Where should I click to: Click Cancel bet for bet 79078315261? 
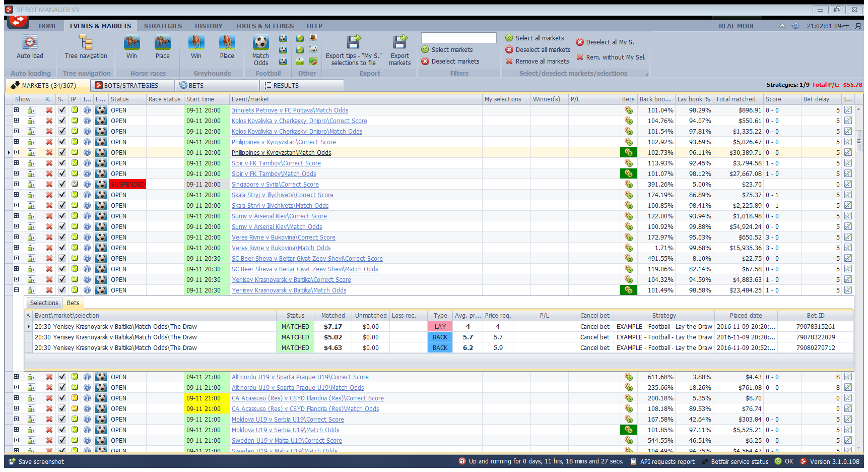pos(594,326)
